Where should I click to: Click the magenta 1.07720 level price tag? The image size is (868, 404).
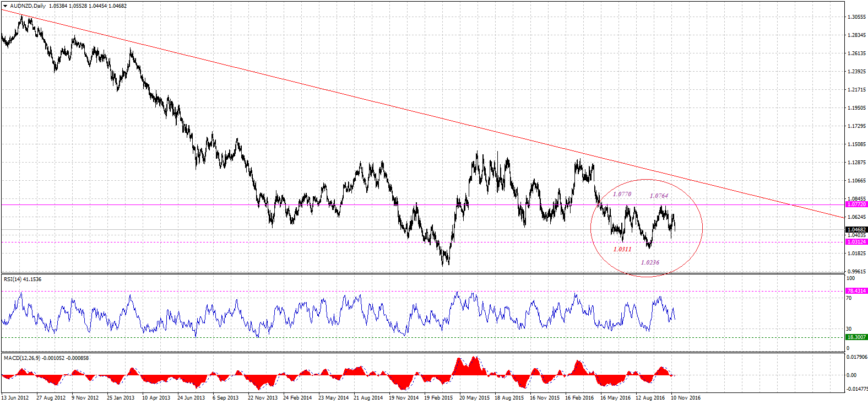click(856, 204)
